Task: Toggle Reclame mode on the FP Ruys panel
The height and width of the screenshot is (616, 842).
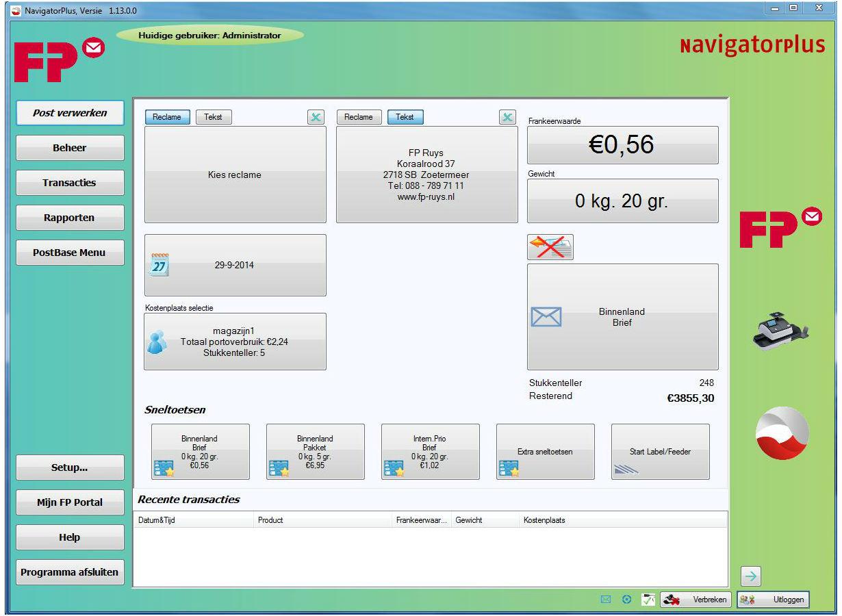Action: click(x=359, y=117)
